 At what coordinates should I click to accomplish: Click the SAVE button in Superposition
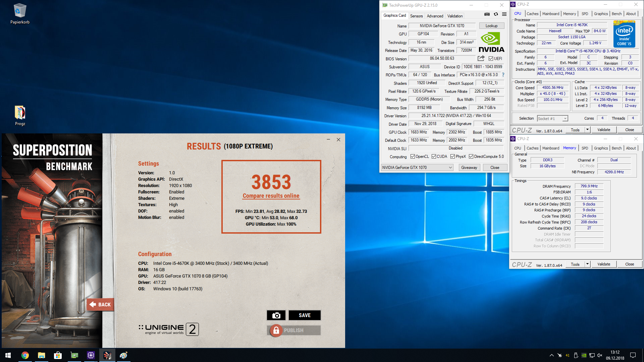pyautogui.click(x=305, y=315)
